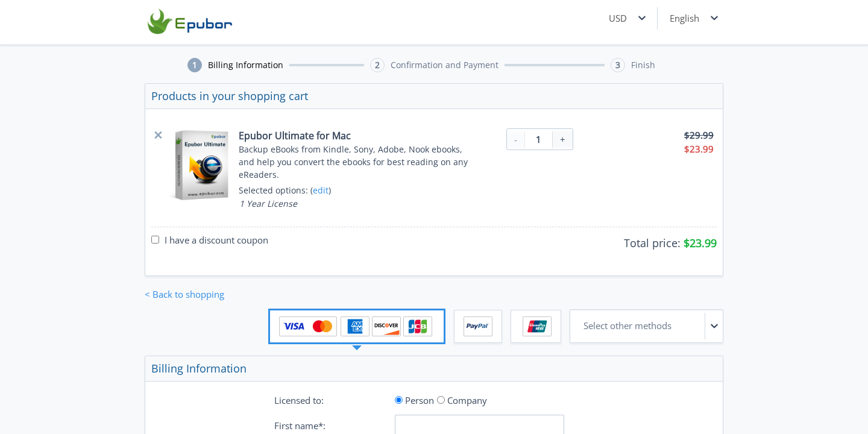Image resolution: width=868 pixels, height=434 pixels.
Task: Open the currency dropdown showing USD
Action: pyautogui.click(x=627, y=18)
